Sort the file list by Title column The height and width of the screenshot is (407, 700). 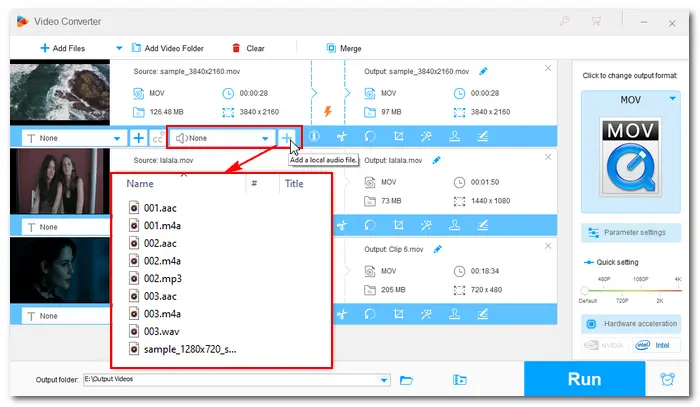point(294,183)
